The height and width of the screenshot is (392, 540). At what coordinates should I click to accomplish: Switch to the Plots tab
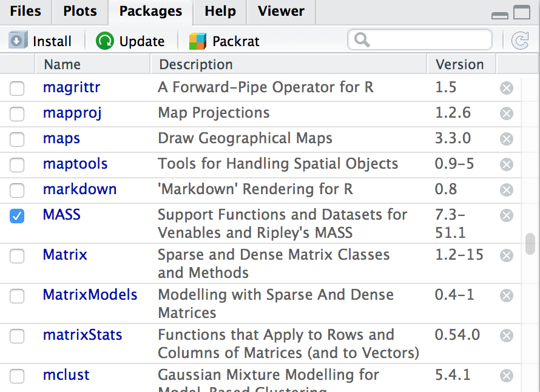(x=79, y=11)
